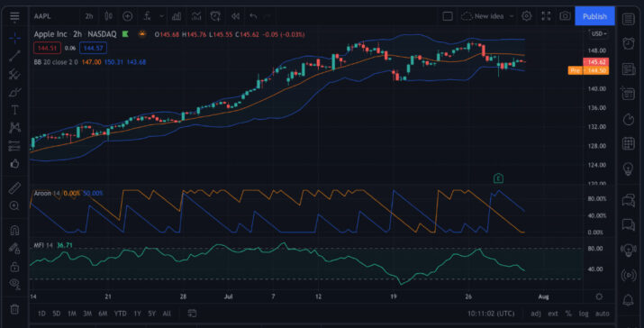Viewport: 644px width, 328px height.
Task: Take a chart snapshot with camera
Action: click(565, 16)
